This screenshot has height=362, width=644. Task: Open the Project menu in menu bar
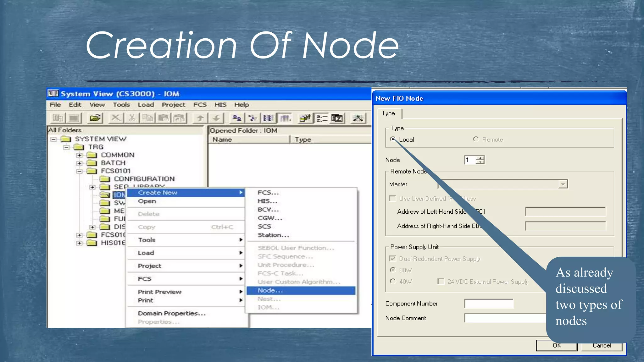click(173, 105)
